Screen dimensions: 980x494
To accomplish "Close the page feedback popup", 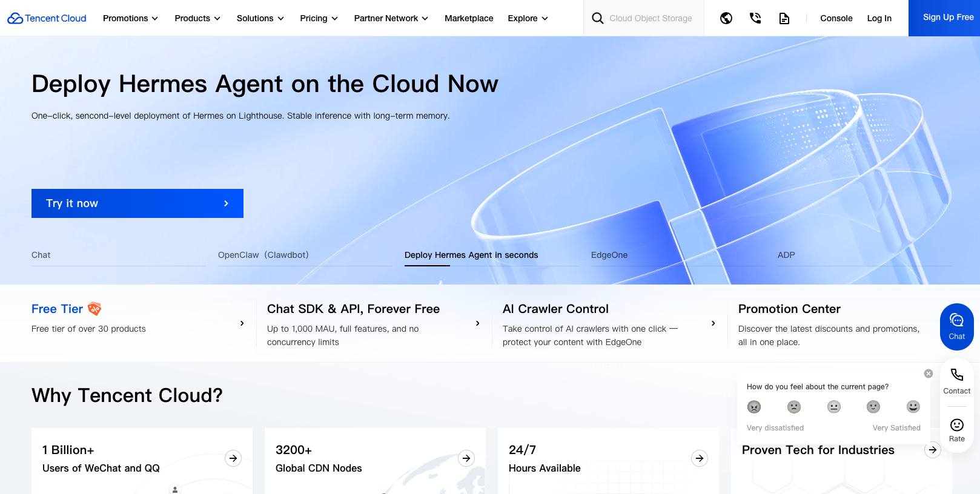I will coord(929,374).
